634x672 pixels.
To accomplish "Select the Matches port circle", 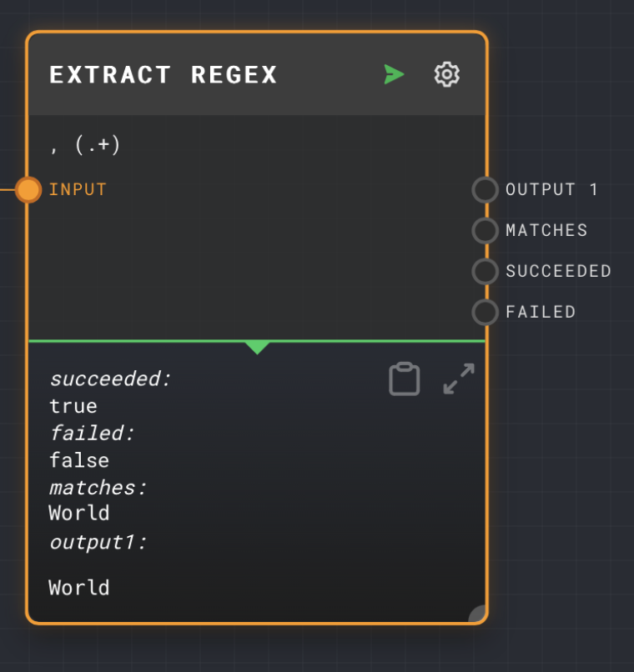I will 486,231.
